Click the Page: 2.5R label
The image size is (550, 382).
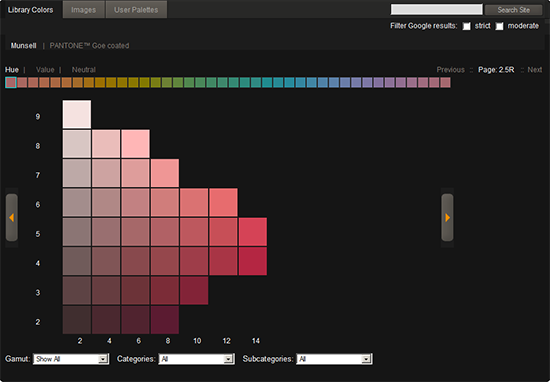[x=496, y=70]
